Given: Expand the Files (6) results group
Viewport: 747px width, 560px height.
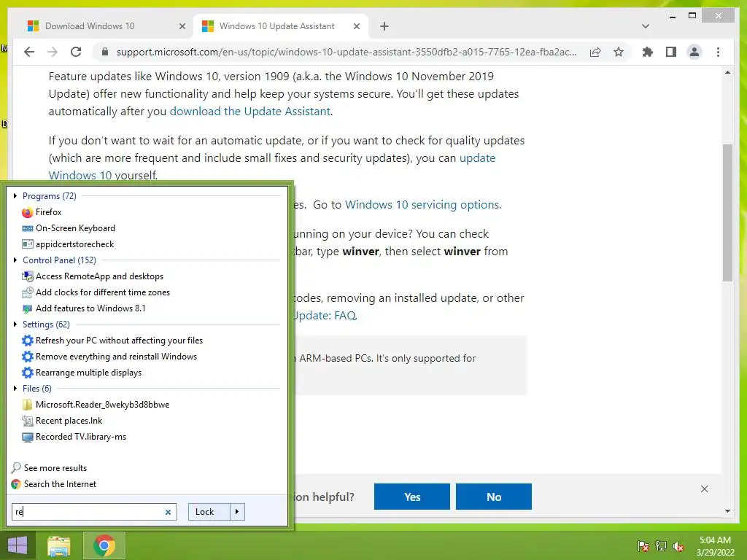Looking at the screenshot, I should [15, 388].
